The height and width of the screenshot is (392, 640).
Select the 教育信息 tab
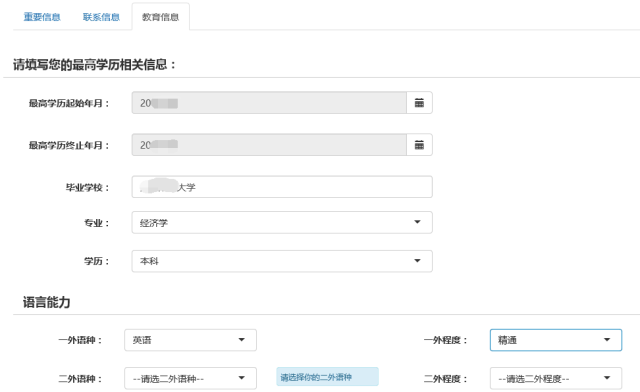[x=160, y=17]
